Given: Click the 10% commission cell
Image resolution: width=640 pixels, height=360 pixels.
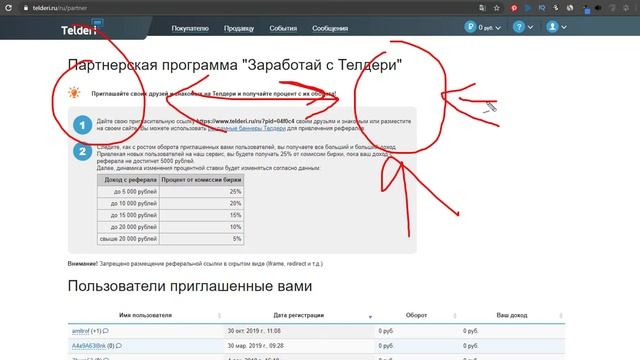Looking at the screenshot, I should (202, 227).
